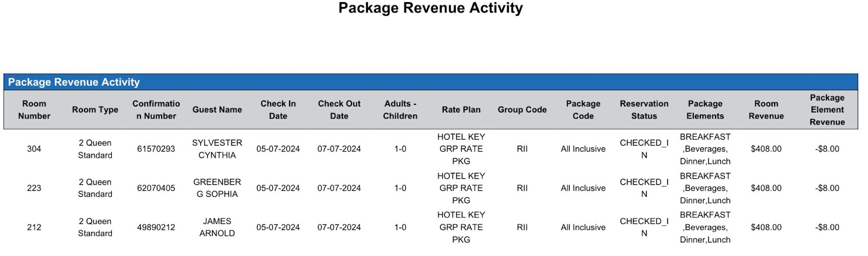Select the Package Code column header

(x=583, y=110)
